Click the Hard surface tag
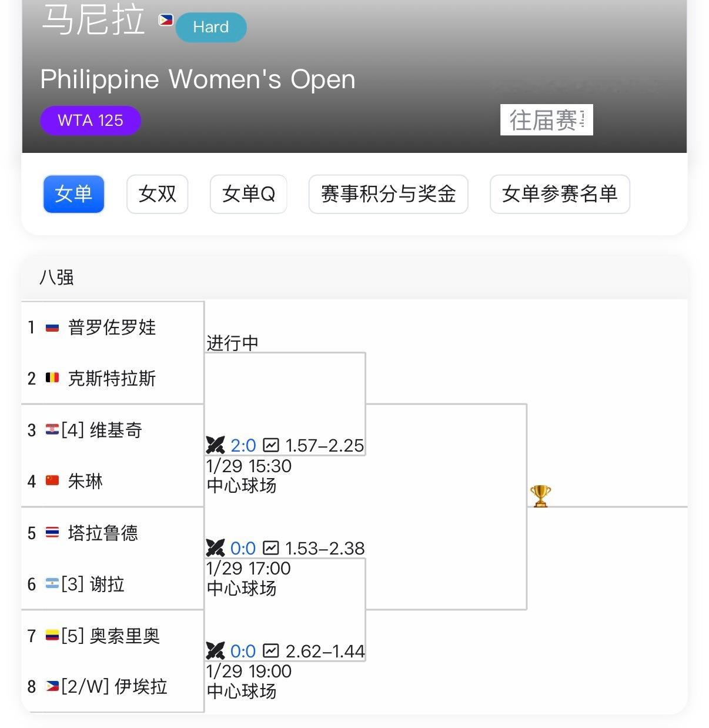The height and width of the screenshot is (728, 709). (210, 27)
